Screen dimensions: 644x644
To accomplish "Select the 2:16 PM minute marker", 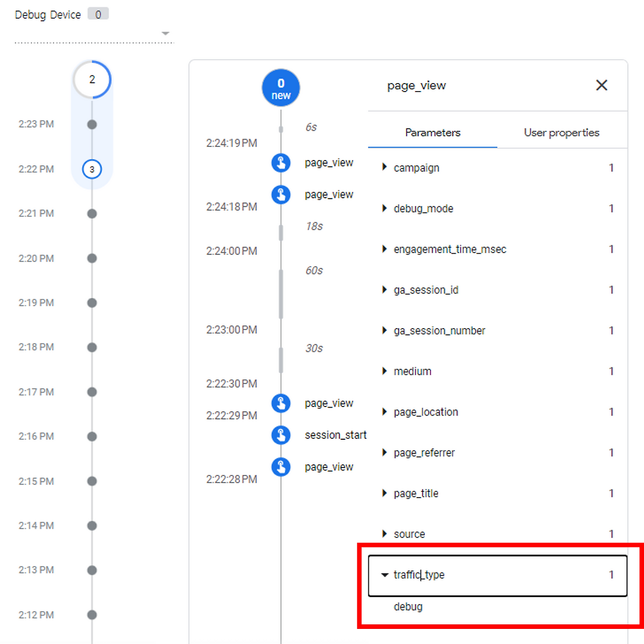I will click(x=92, y=436).
